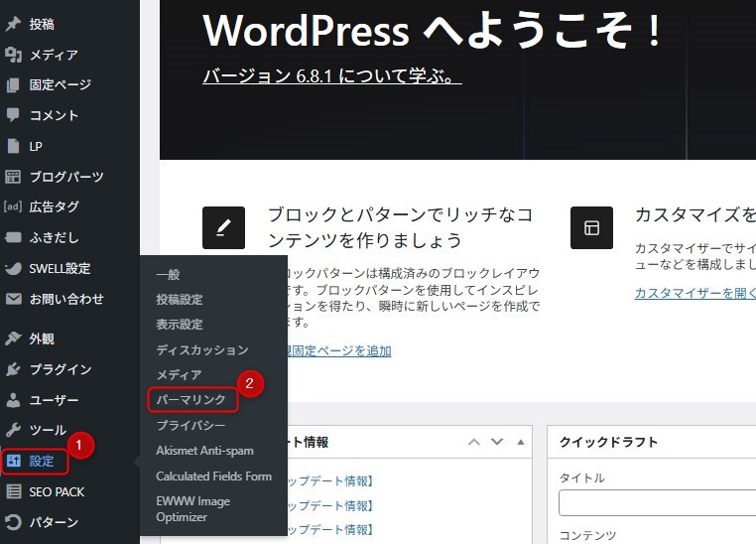756x544 pixels.
Task: Click the first アップデート情報 link
Action: click(x=330, y=480)
